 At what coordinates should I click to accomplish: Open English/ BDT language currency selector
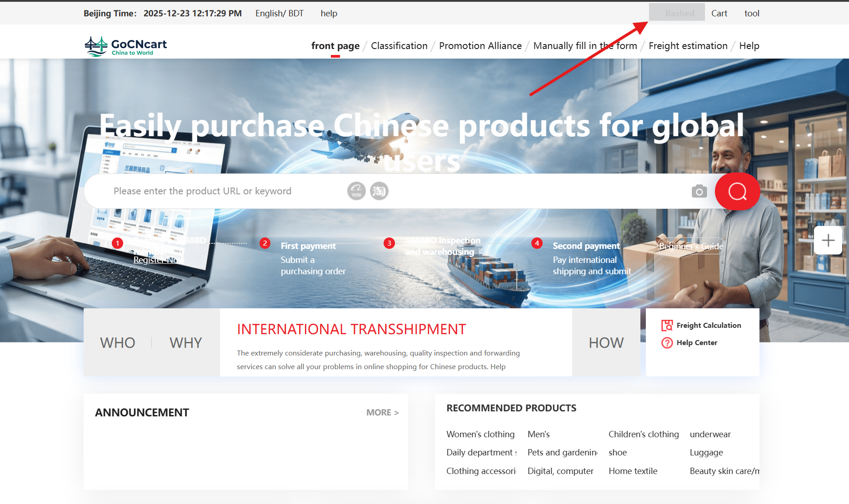[x=279, y=13]
